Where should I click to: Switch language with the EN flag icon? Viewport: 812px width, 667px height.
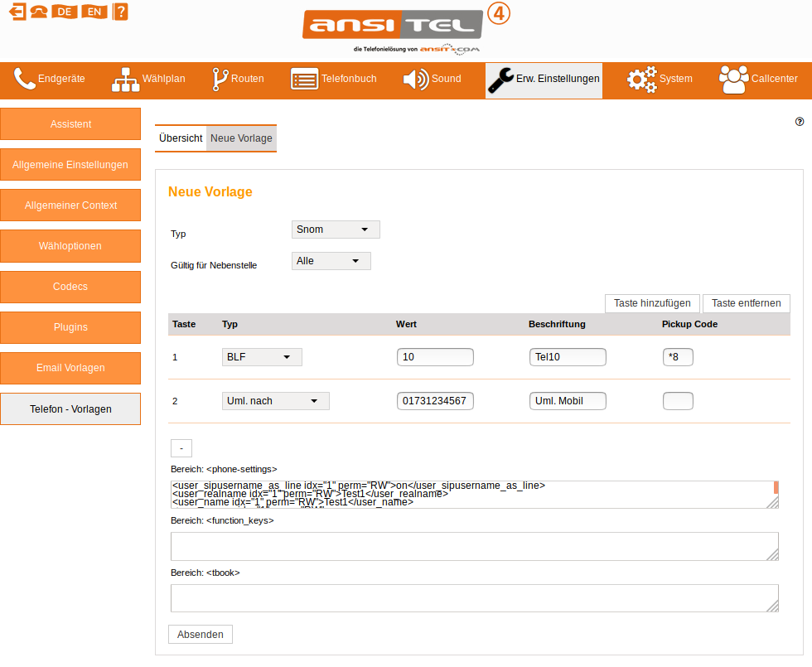(94, 12)
